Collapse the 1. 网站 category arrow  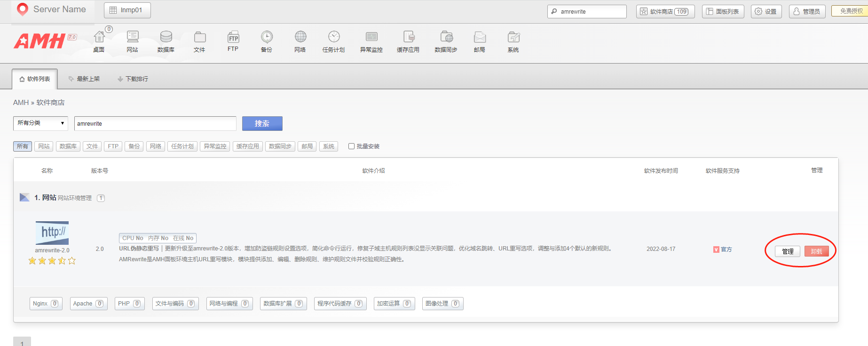tap(24, 197)
